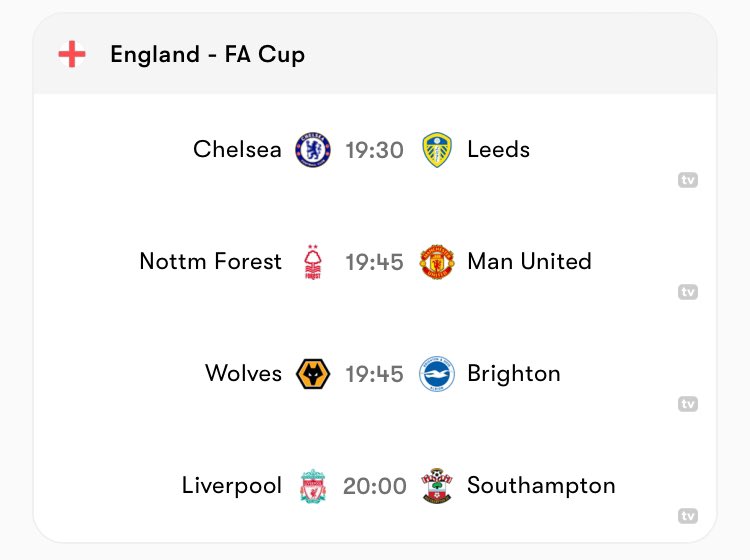Open TV info for the Chelsea vs Leeds match
This screenshot has height=560, width=750.
click(x=688, y=180)
